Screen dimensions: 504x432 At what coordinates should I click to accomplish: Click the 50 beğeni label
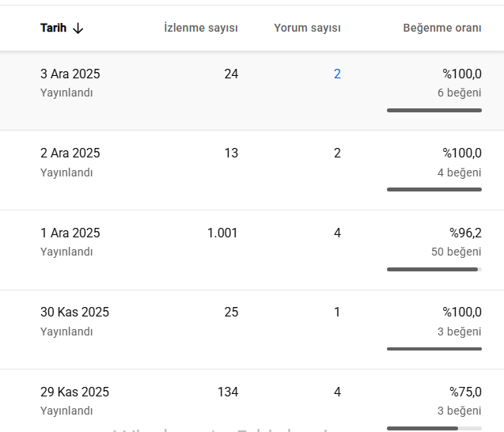[x=457, y=252]
